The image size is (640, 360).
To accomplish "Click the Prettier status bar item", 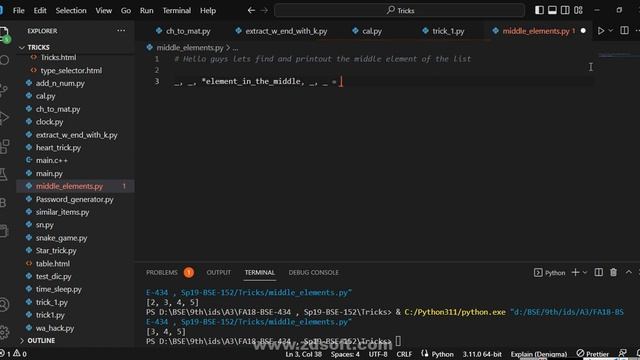I will coord(593,354).
